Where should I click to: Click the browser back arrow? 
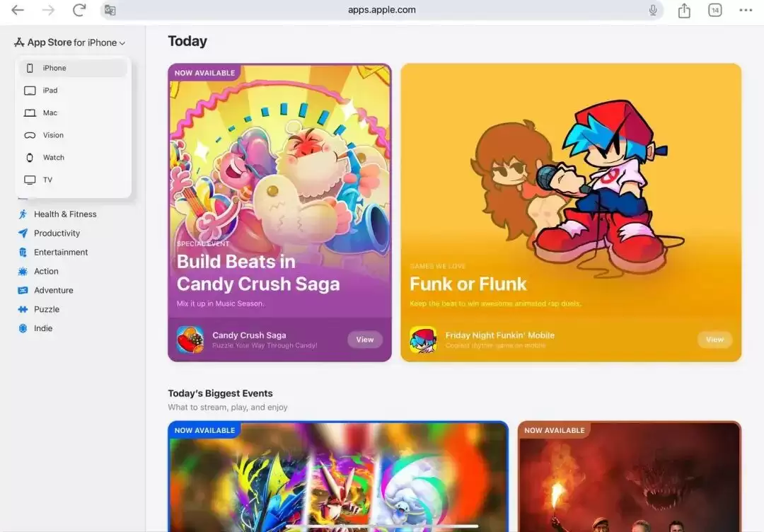18,10
